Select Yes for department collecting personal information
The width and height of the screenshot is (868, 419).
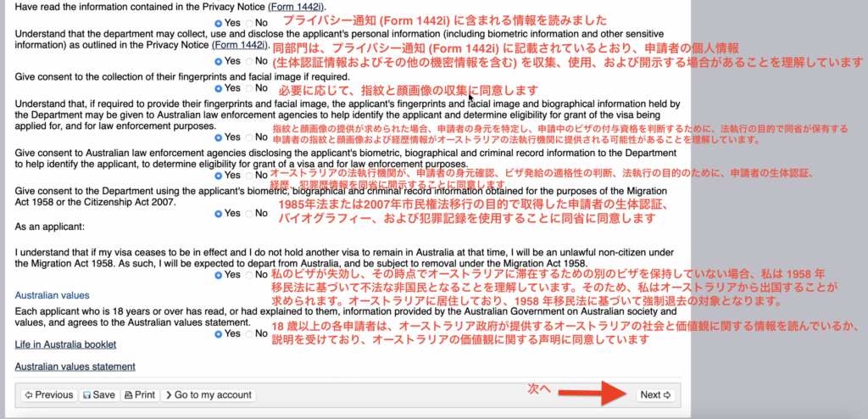220,61
